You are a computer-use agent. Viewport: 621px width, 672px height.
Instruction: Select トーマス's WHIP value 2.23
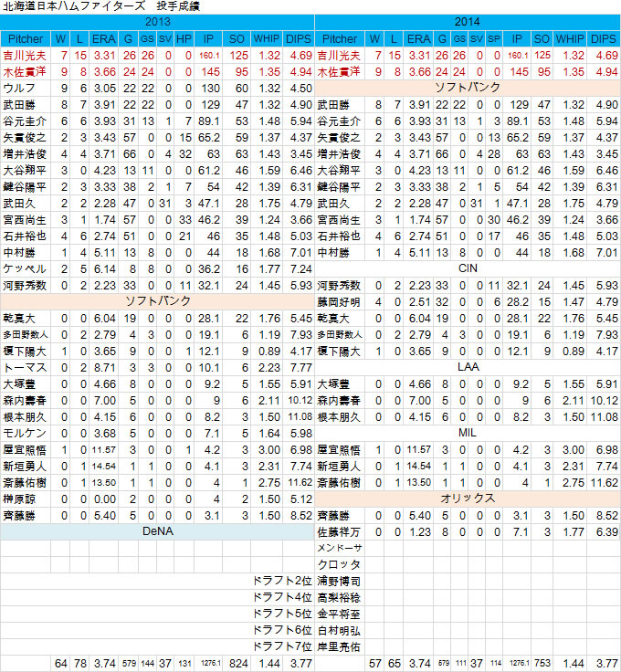click(269, 368)
